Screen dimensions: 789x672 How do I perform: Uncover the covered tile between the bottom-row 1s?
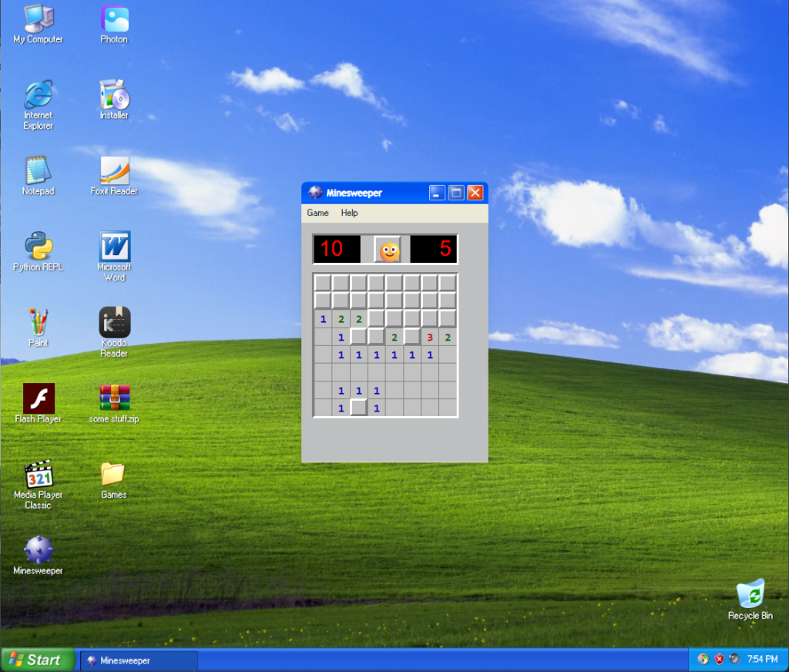(x=359, y=408)
